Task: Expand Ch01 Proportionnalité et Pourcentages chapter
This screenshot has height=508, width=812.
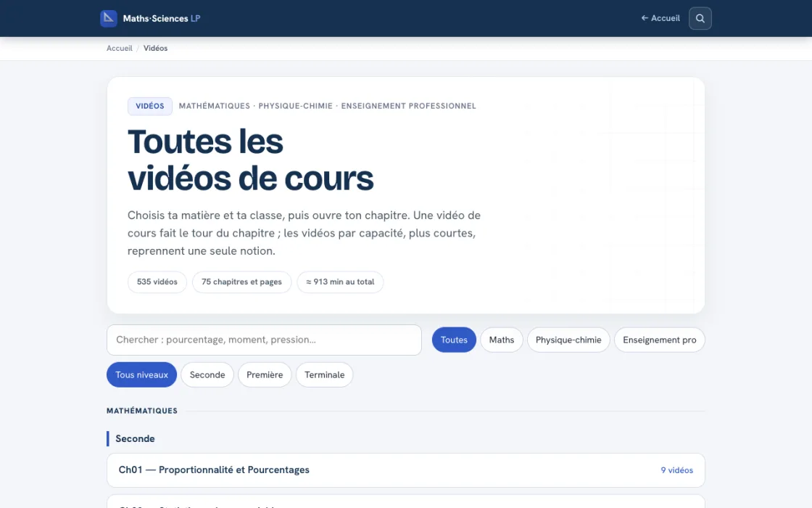Action: tap(405, 470)
